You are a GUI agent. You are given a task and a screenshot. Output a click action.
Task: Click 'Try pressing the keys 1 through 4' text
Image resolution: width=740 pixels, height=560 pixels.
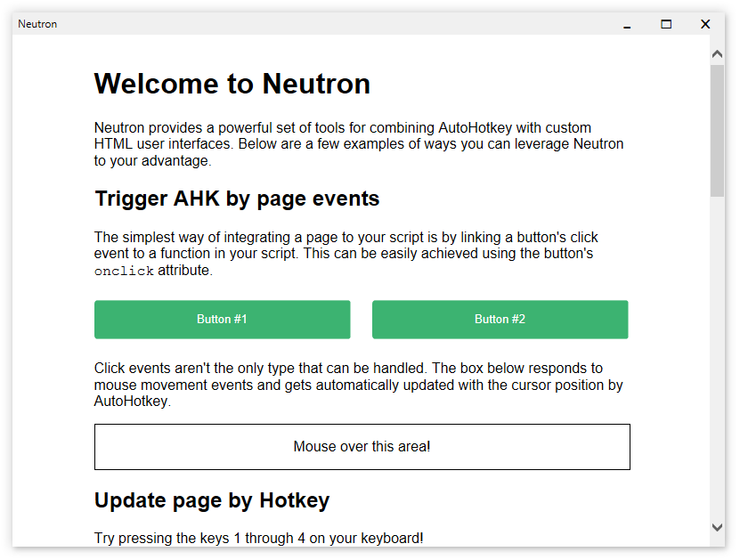pyautogui.click(x=258, y=539)
